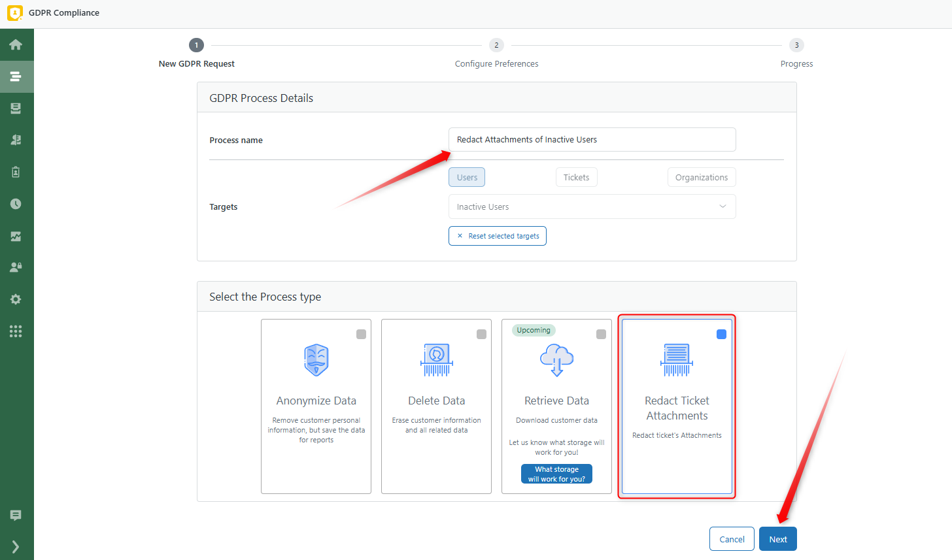This screenshot has height=560, width=952.
Task: Open the Home sidebar icon
Action: click(x=16, y=44)
